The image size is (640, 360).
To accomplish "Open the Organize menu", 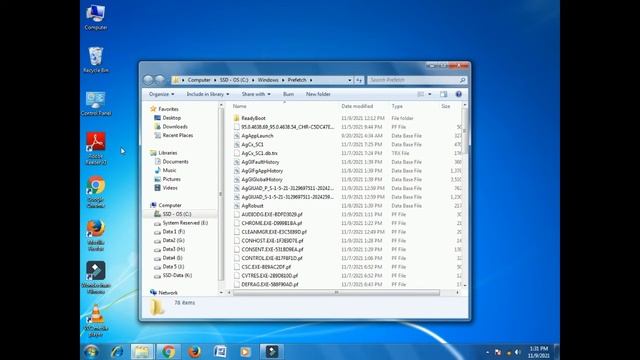I will [x=162, y=94].
